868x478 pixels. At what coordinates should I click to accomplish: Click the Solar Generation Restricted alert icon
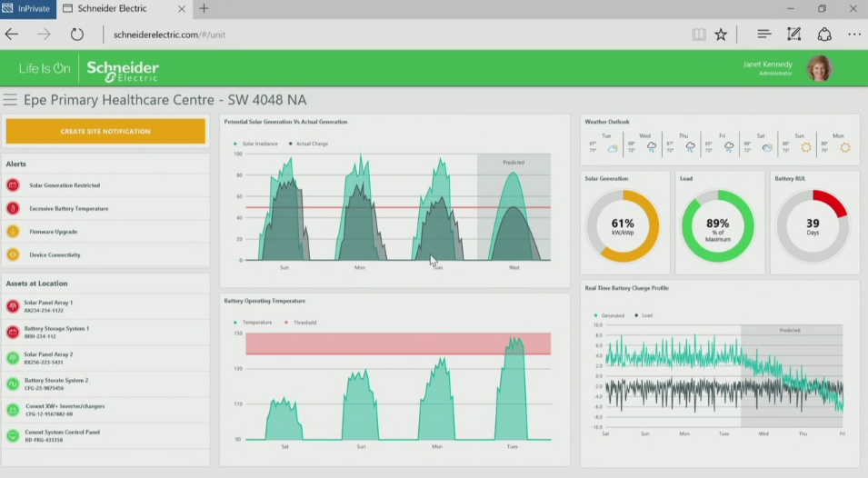click(13, 185)
